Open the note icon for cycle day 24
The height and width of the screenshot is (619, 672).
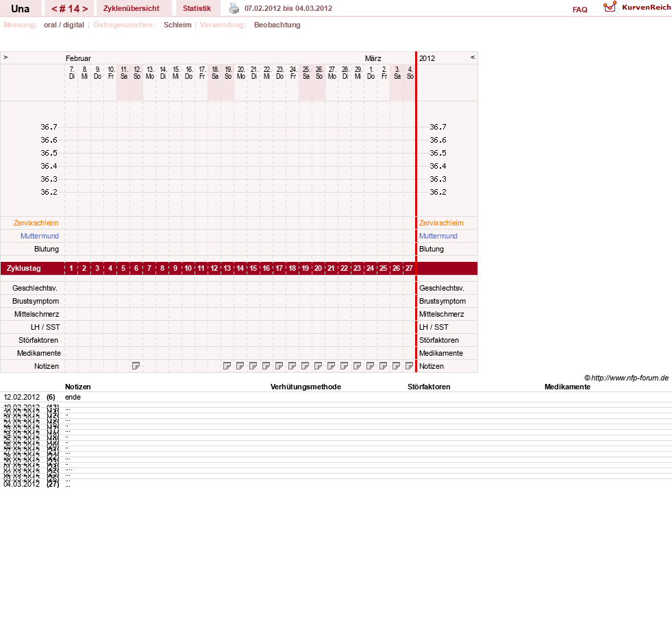pyautogui.click(x=371, y=366)
